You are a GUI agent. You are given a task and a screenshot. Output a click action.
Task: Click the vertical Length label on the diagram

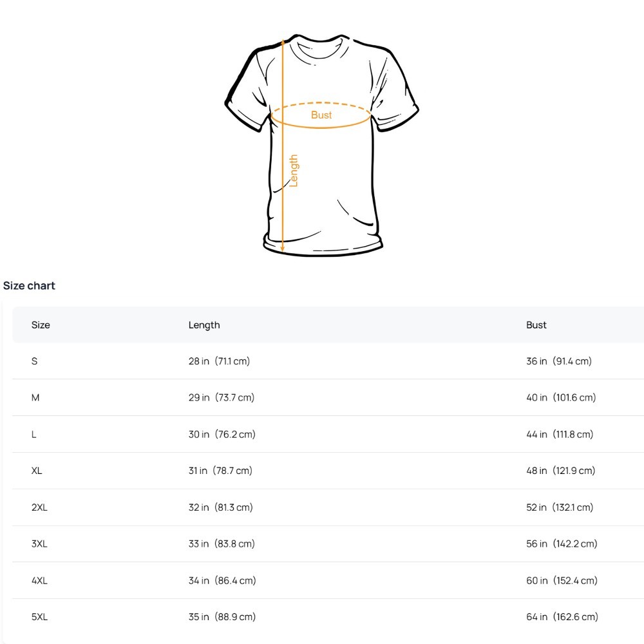point(294,171)
